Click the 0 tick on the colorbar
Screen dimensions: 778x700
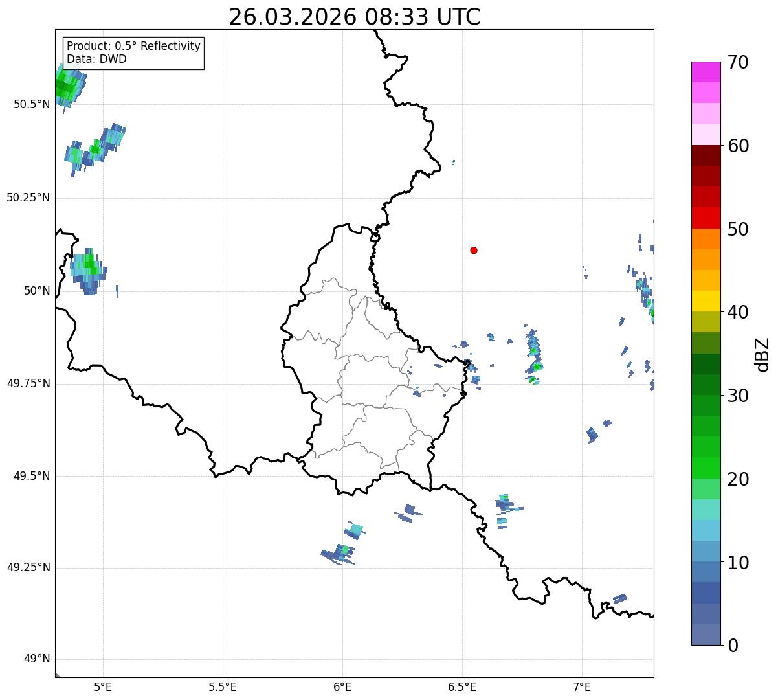point(733,646)
